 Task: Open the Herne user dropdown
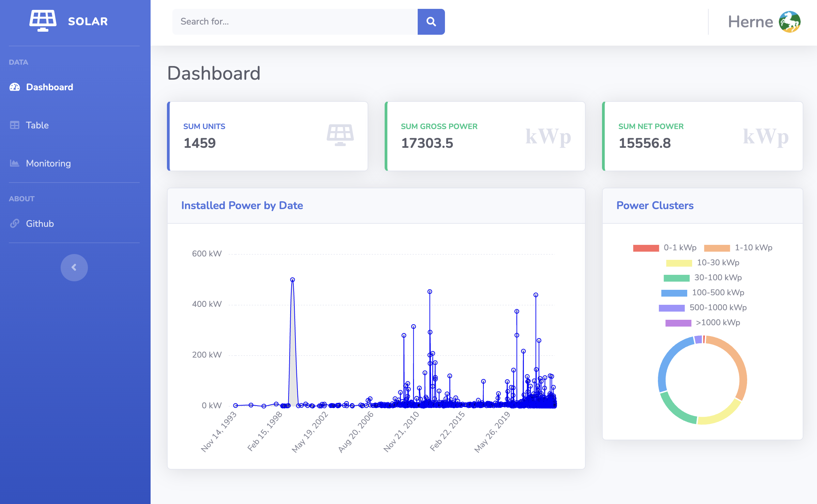(x=750, y=22)
